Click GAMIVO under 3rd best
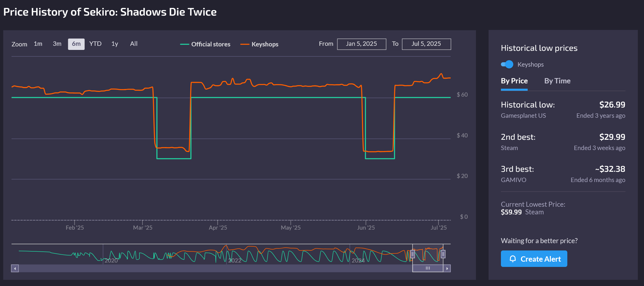The height and width of the screenshot is (286, 644). (514, 180)
